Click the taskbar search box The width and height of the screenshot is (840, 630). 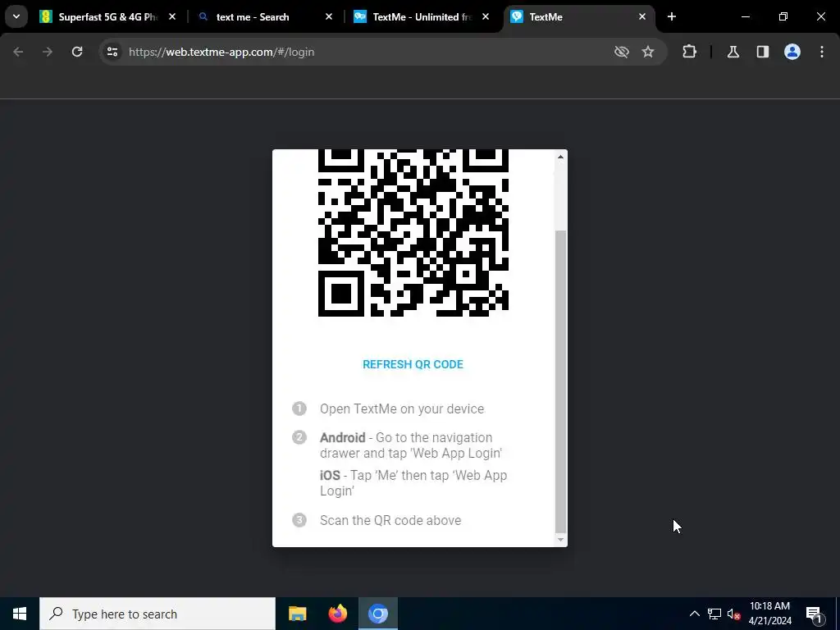click(157, 614)
